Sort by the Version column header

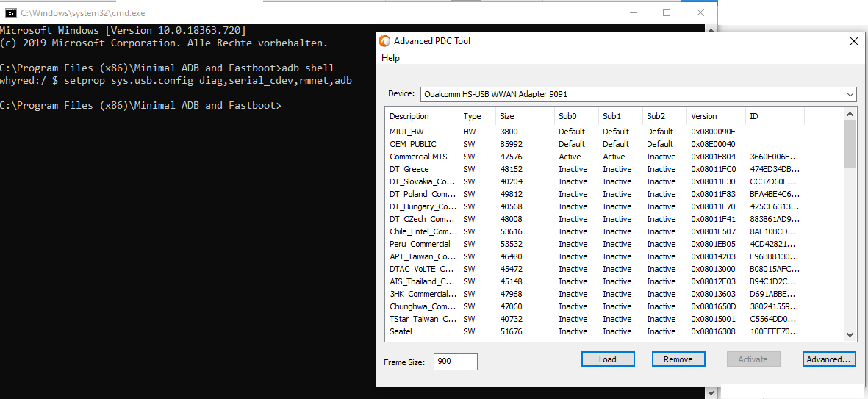[717, 116]
